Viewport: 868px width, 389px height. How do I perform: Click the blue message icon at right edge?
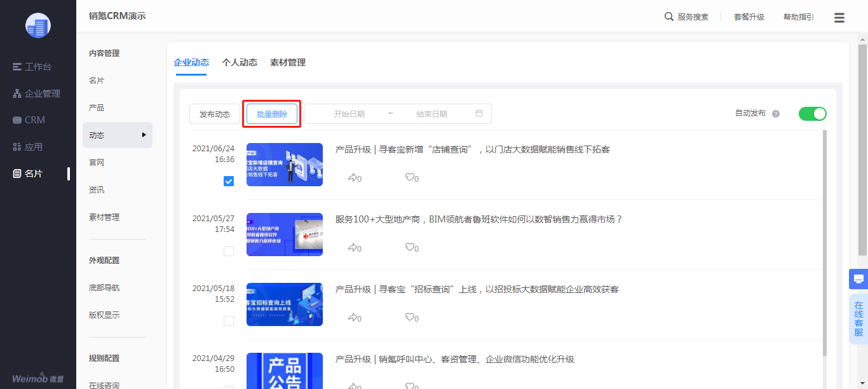pyautogui.click(x=858, y=279)
